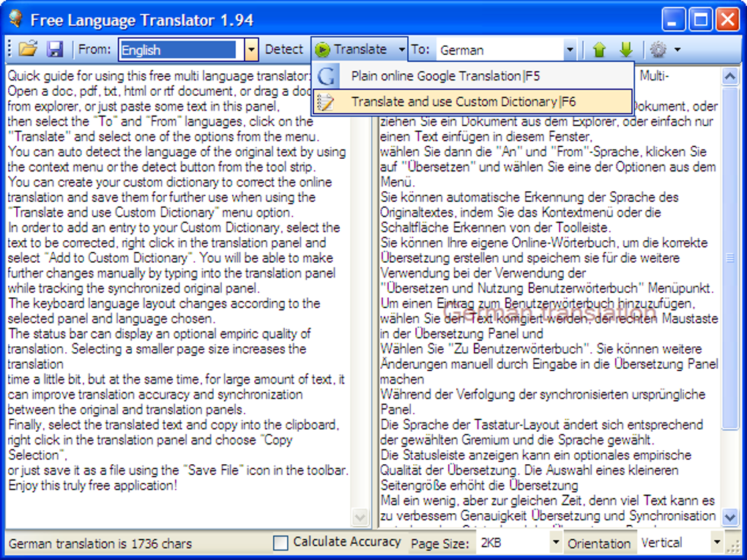Click the notepad custom dictionary icon
Image resolution: width=747 pixels, height=560 pixels.
click(326, 102)
